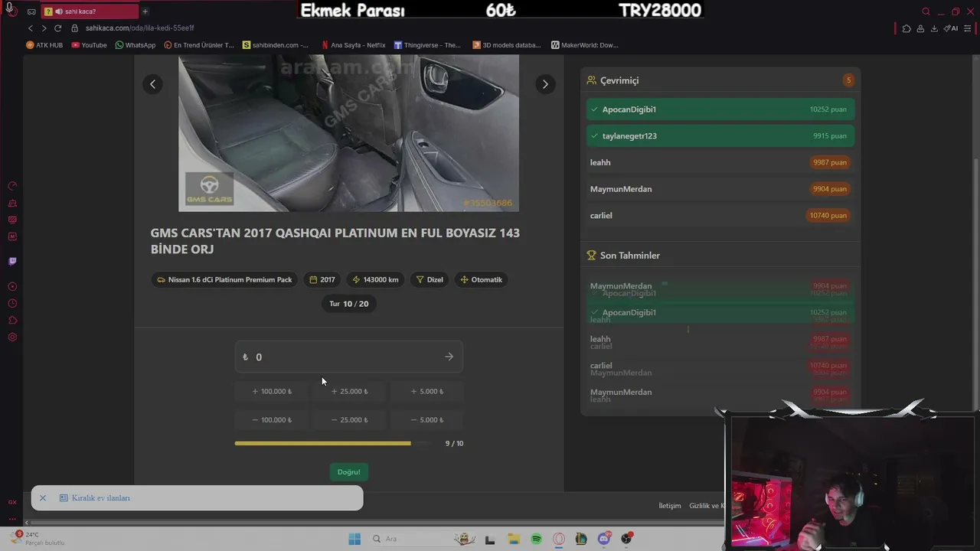
Task: Open the Ana Sayfa - Netflix bookmark
Action: [x=353, y=45]
